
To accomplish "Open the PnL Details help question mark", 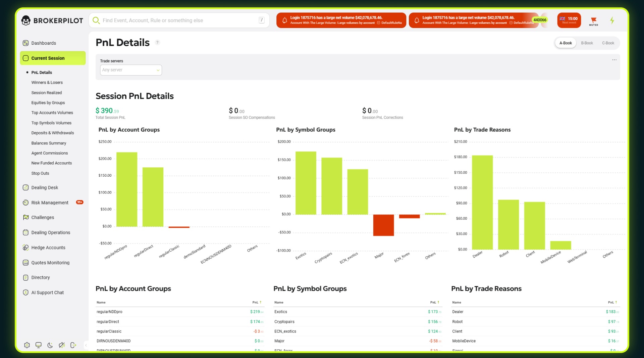I will coord(157,42).
